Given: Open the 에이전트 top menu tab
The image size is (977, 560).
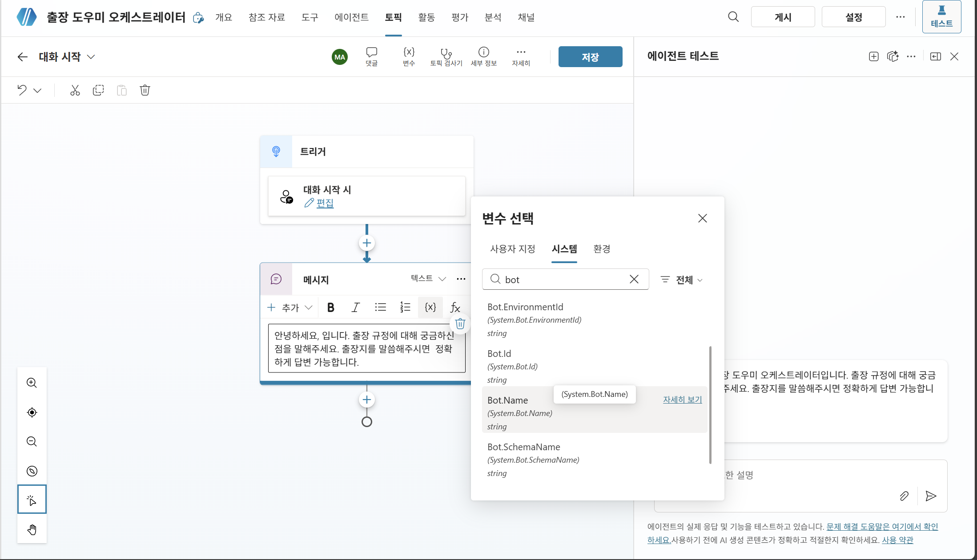Looking at the screenshot, I should pyautogui.click(x=351, y=17).
